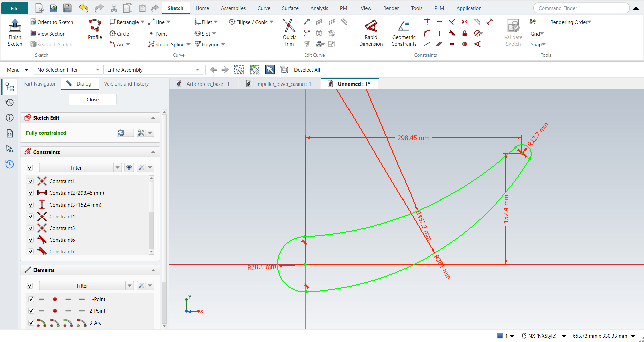This screenshot has height=342, width=644.
Task: Open the Home ribbon tab
Action: coord(202,8)
